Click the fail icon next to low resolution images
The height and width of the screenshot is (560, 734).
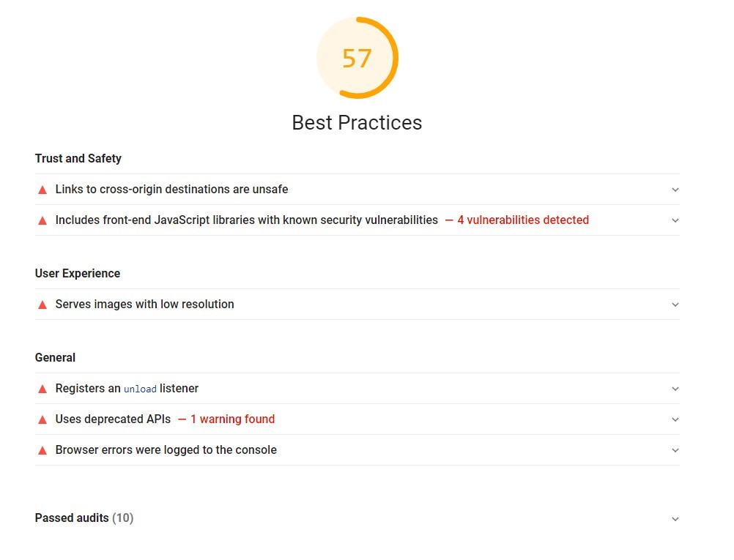click(x=42, y=305)
